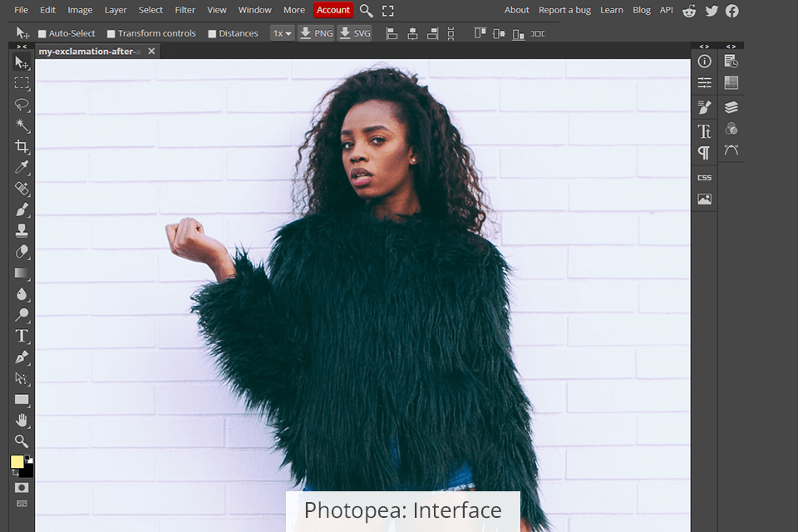Toggle the Transform controls checkbox
The width and height of the screenshot is (798, 532).
click(x=111, y=34)
